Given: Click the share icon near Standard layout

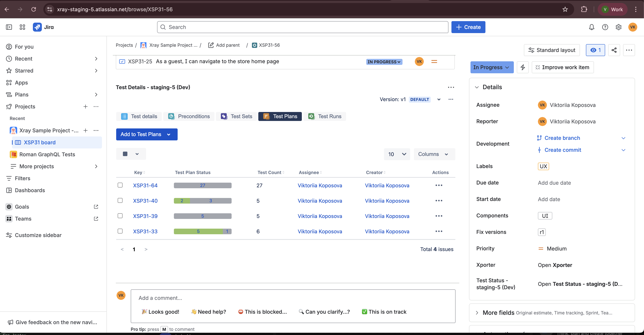Looking at the screenshot, I should coord(614,50).
